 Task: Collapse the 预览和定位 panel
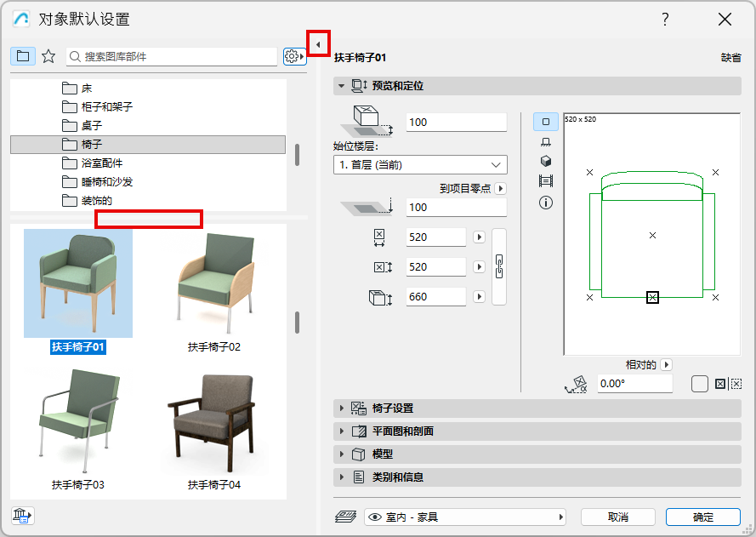(537, 86)
